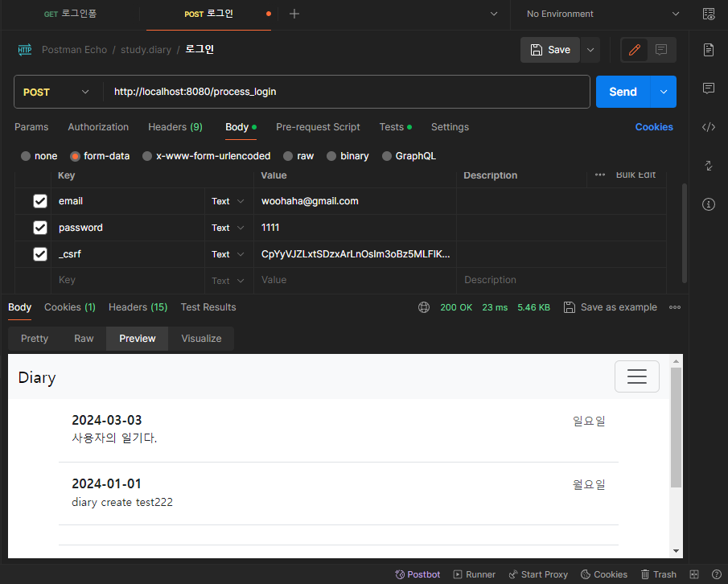Open the Params tab
Viewport: 728px width, 584px height.
coord(31,127)
